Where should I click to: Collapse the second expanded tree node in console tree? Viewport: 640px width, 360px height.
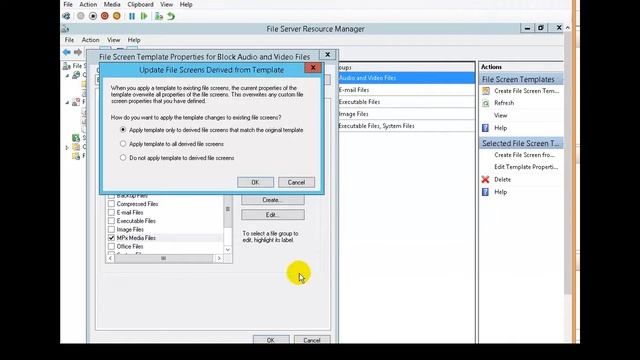pos(67,102)
